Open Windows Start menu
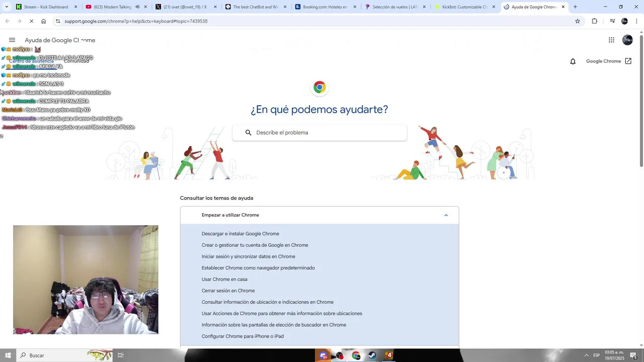 pos(8,355)
